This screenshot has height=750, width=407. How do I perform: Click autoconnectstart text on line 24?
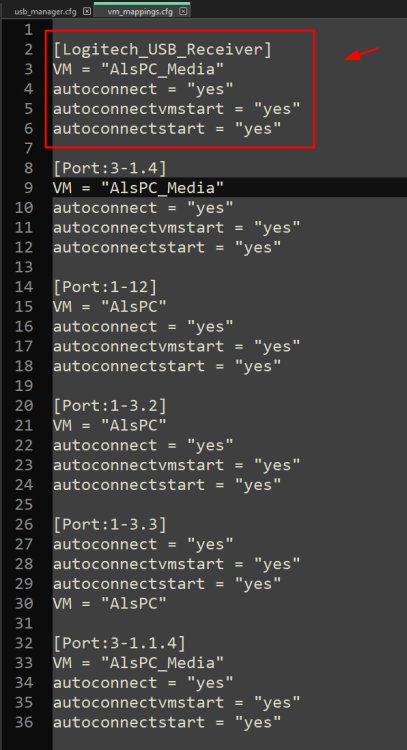[129, 485]
